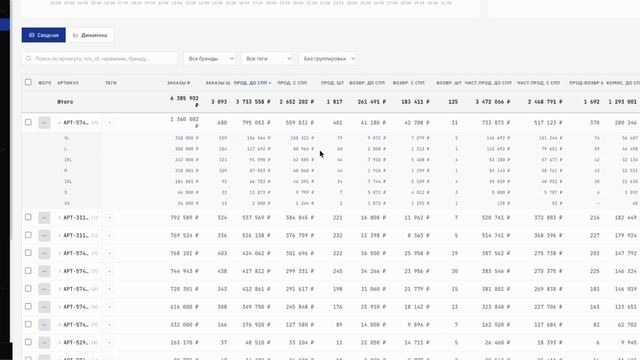The height and width of the screenshot is (360, 640).
Task: Tick checkbox of row with orders 1 360 002 ₽
Action: click(28, 122)
